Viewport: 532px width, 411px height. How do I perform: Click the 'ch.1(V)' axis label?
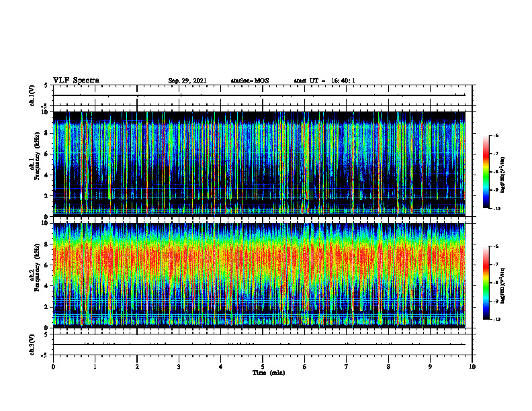pyautogui.click(x=32, y=95)
